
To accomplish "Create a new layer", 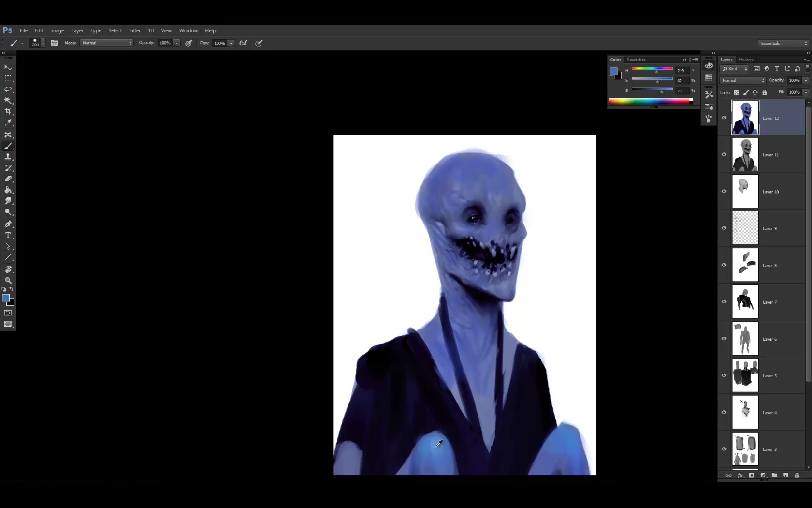I will click(x=785, y=475).
